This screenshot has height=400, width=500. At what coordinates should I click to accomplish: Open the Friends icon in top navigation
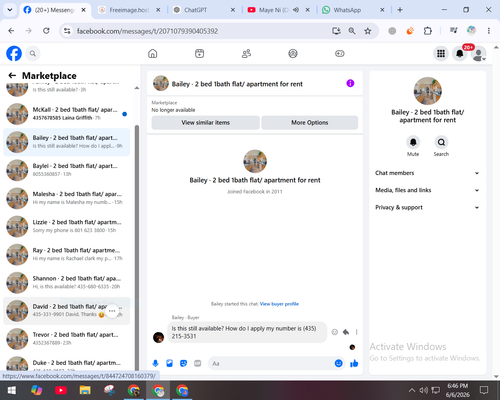click(x=246, y=53)
